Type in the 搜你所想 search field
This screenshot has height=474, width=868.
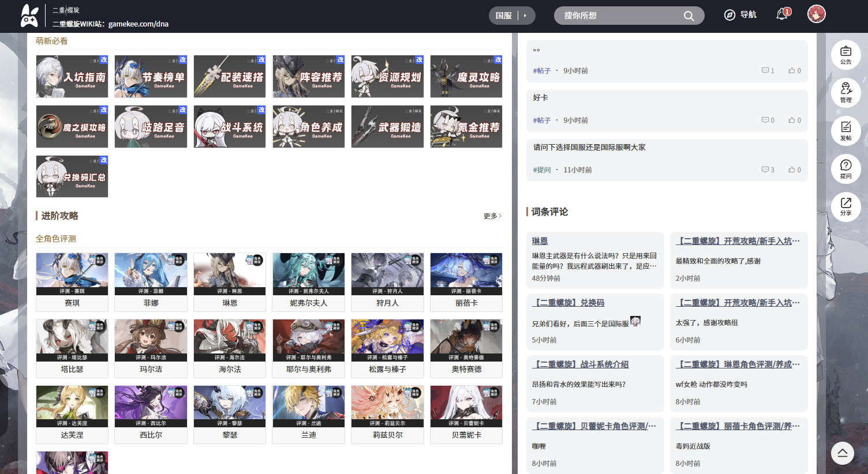click(x=618, y=16)
